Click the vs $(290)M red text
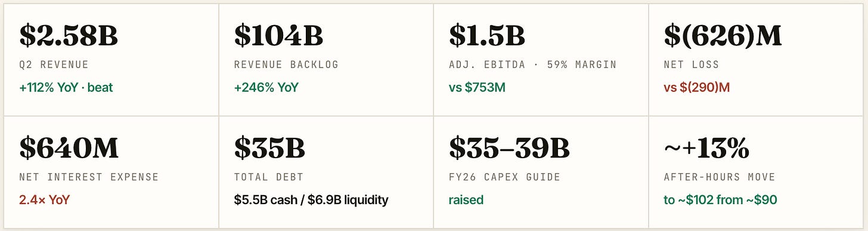Viewport: 868px width, 231px height. [696, 88]
